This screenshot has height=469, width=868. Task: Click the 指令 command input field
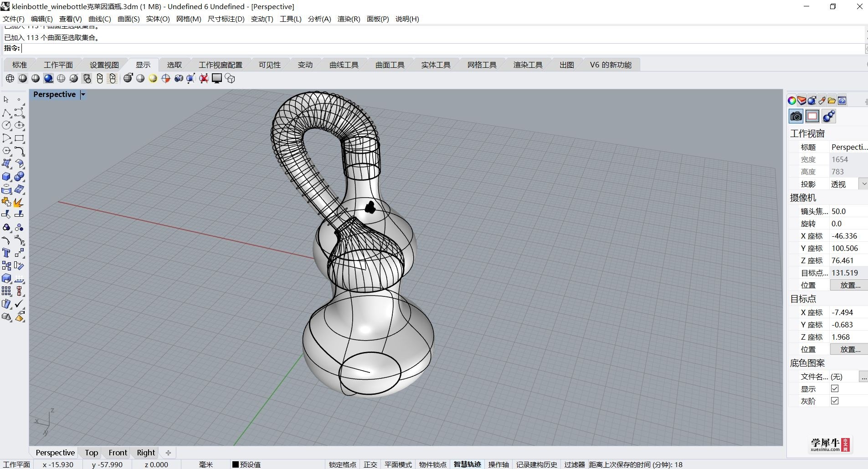coord(442,48)
